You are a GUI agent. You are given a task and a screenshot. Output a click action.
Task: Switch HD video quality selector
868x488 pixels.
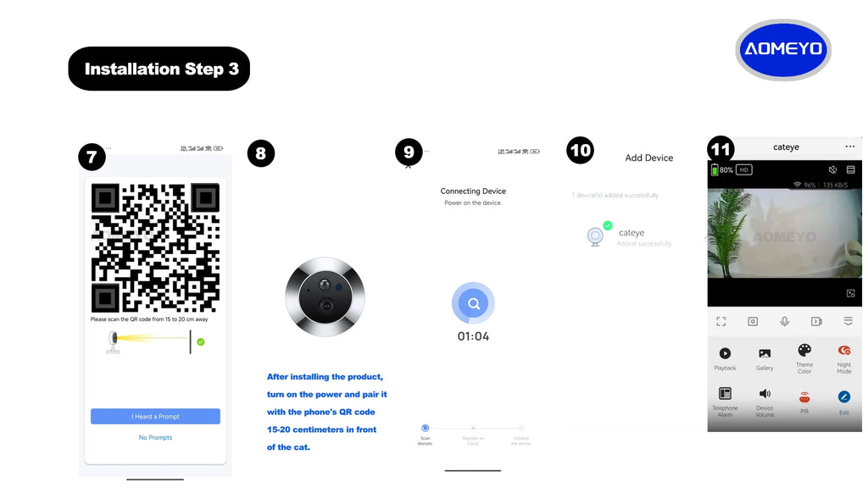(x=744, y=169)
